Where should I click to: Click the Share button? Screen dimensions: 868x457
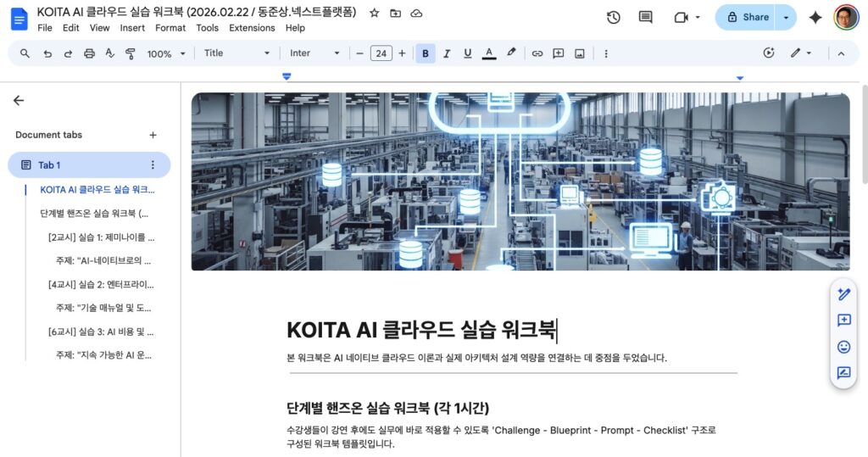[746, 17]
